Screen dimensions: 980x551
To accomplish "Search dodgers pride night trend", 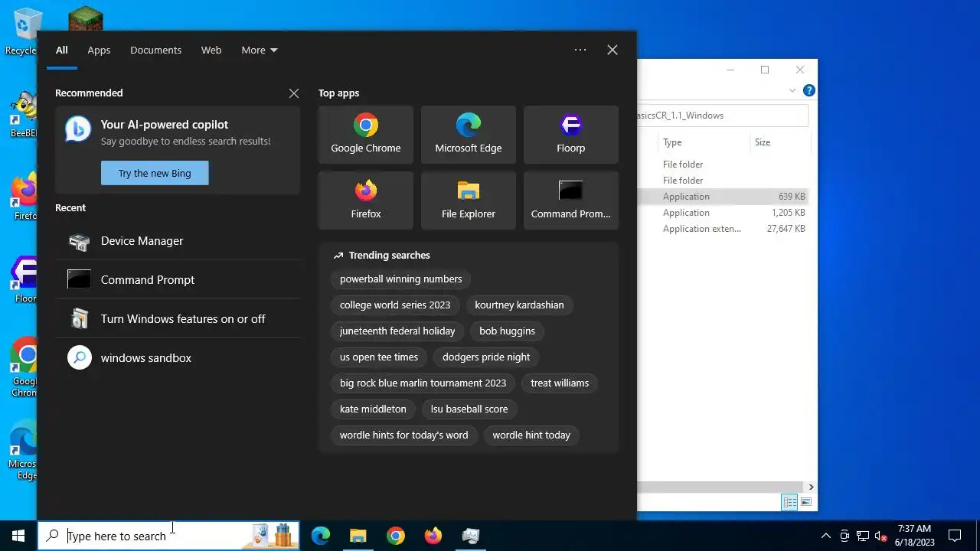I will pyautogui.click(x=486, y=357).
